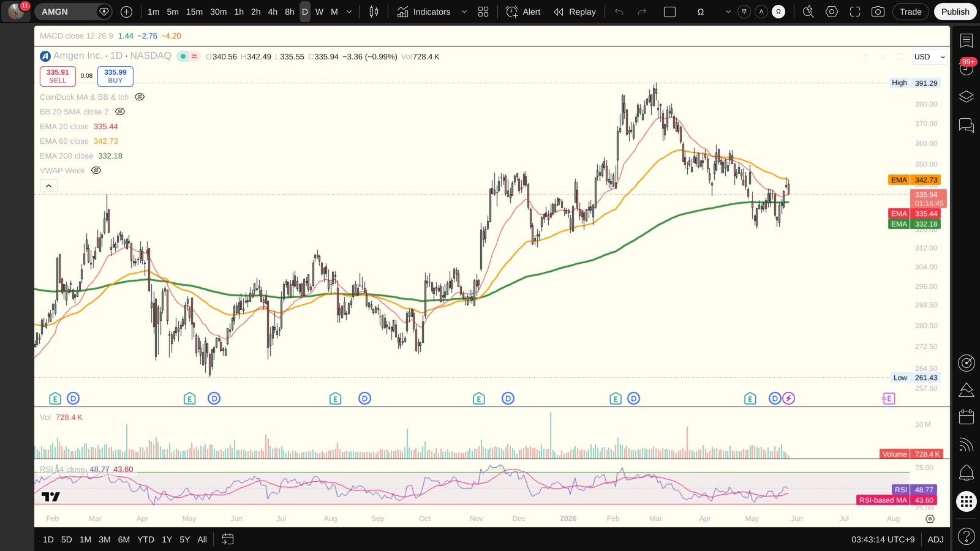Toggle the circled A button in top toolbar

pos(761,12)
